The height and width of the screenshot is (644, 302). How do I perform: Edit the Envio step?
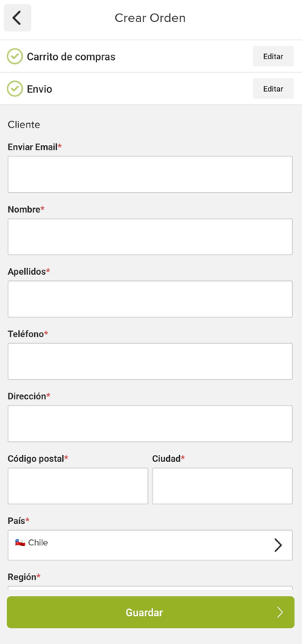point(273,89)
